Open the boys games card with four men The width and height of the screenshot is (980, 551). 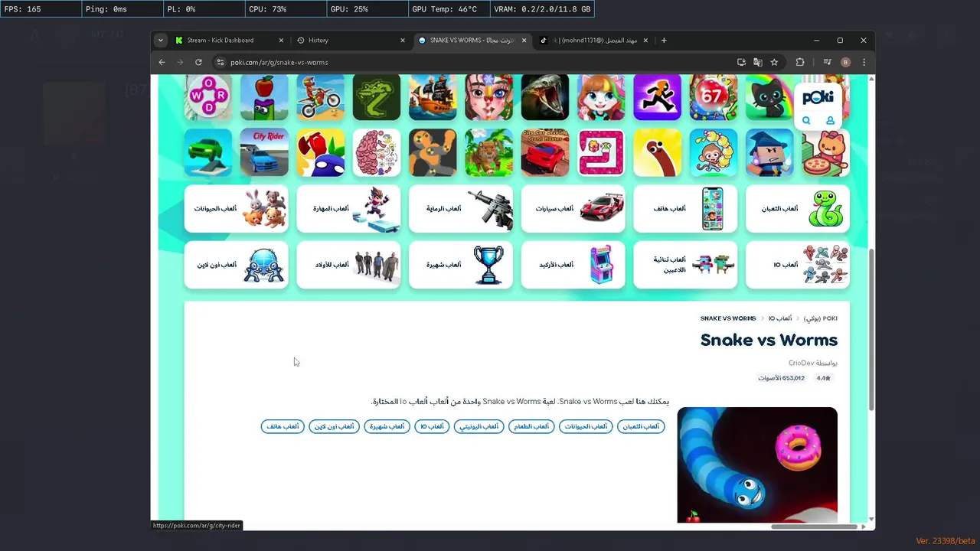pos(348,265)
